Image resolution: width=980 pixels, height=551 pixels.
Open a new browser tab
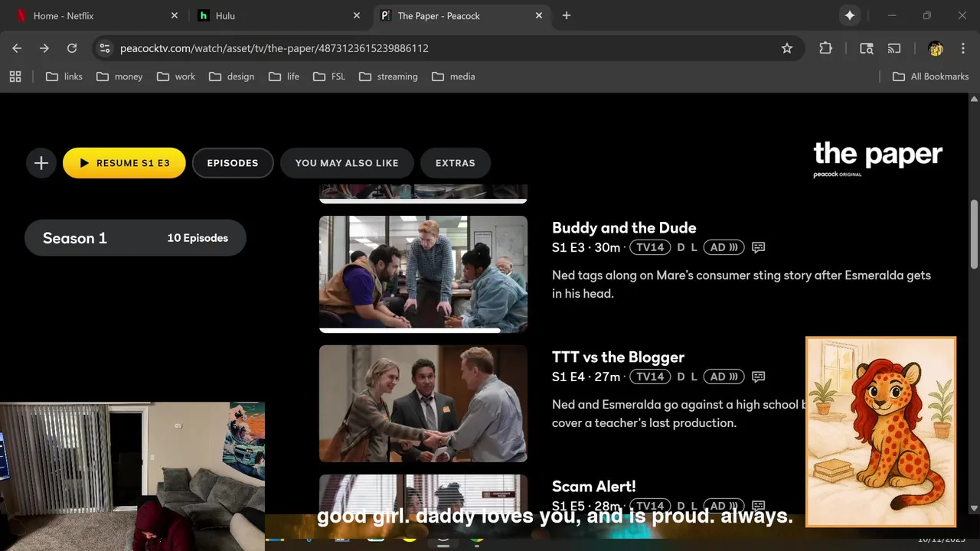pyautogui.click(x=567, y=15)
